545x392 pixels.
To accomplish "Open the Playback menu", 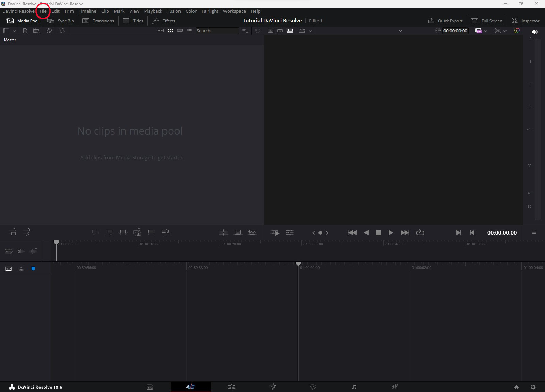I will click(153, 11).
